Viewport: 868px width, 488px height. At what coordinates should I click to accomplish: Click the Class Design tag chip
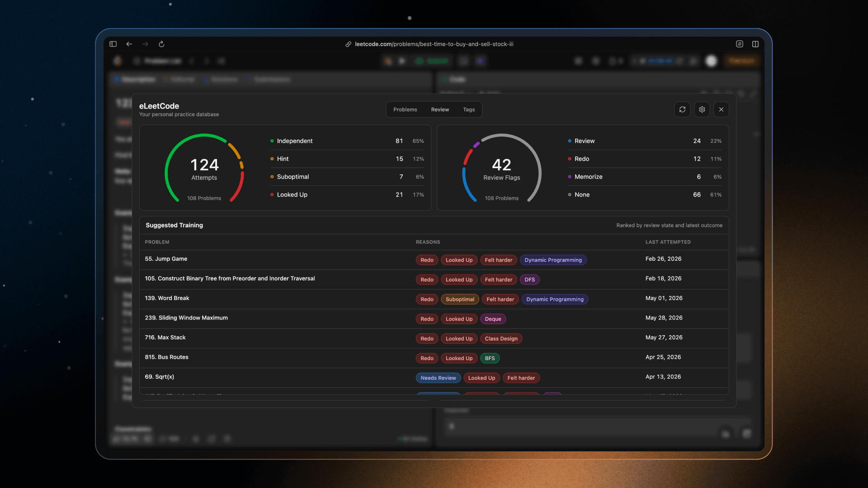pyautogui.click(x=501, y=338)
